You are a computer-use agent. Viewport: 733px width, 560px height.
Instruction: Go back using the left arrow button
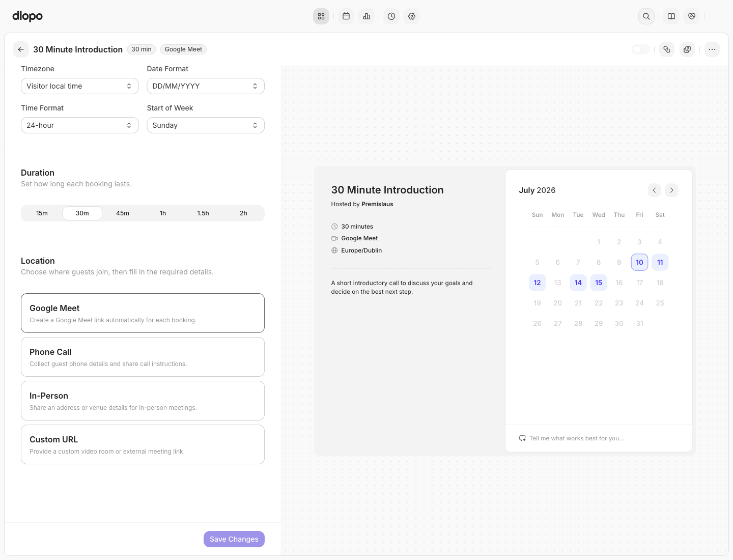(21, 49)
